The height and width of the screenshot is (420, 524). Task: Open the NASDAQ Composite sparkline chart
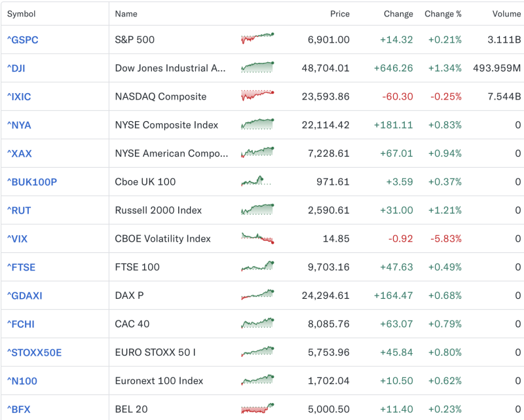pos(257,96)
